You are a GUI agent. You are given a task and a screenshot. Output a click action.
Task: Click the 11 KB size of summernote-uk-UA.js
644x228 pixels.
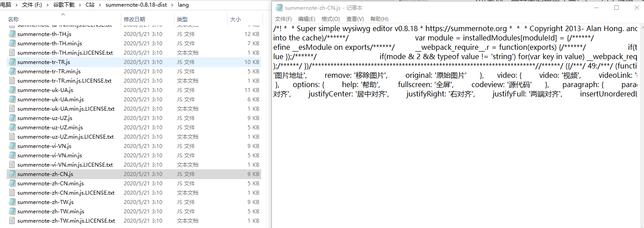[x=252, y=90]
